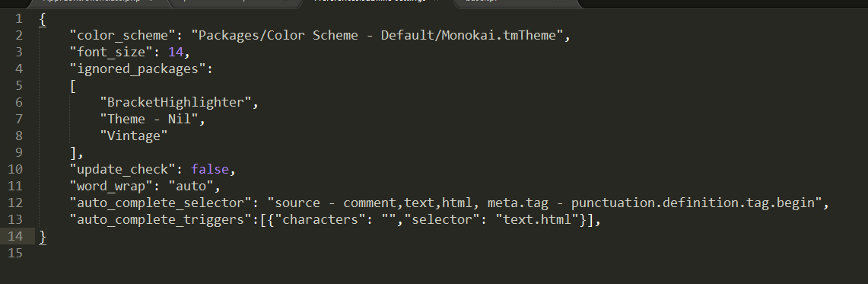The height and width of the screenshot is (284, 868).
Task: Click the "characters" key on line 13
Action: pyautogui.click(x=320, y=220)
